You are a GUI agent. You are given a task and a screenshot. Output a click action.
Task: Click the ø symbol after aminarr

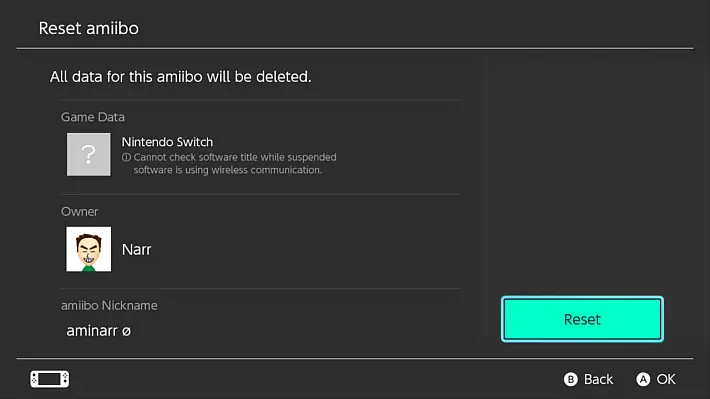click(126, 331)
